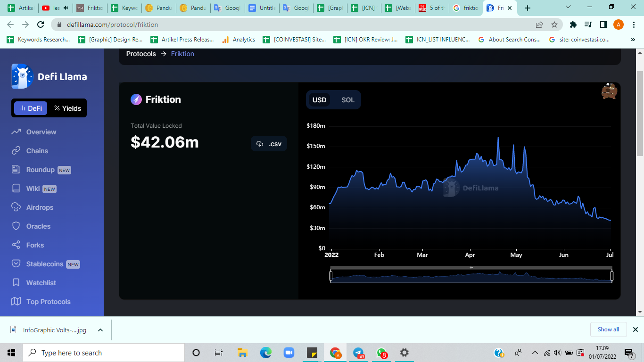
Task: Click the Defi Llama logo
Action: click(x=49, y=76)
